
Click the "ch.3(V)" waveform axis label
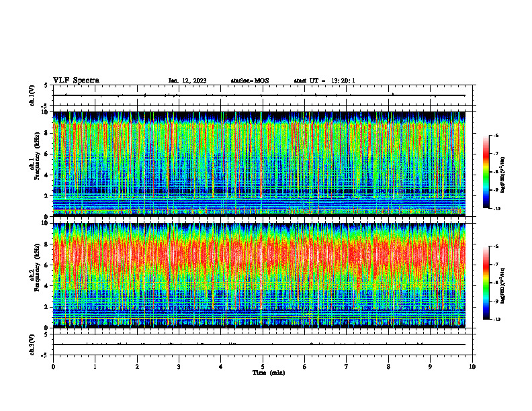point(32,345)
